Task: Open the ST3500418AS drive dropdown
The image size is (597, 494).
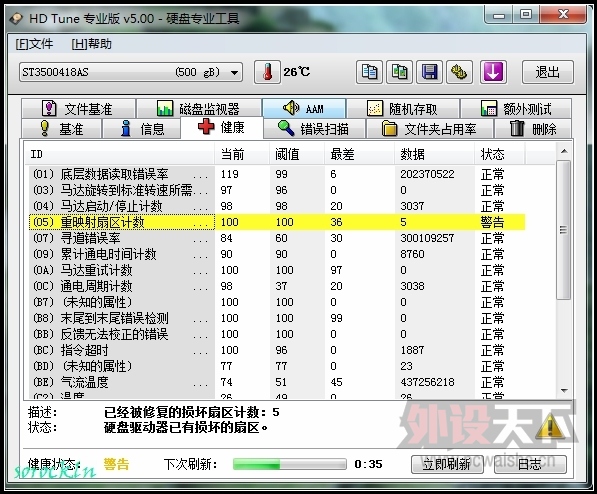Action: pyautogui.click(x=131, y=72)
